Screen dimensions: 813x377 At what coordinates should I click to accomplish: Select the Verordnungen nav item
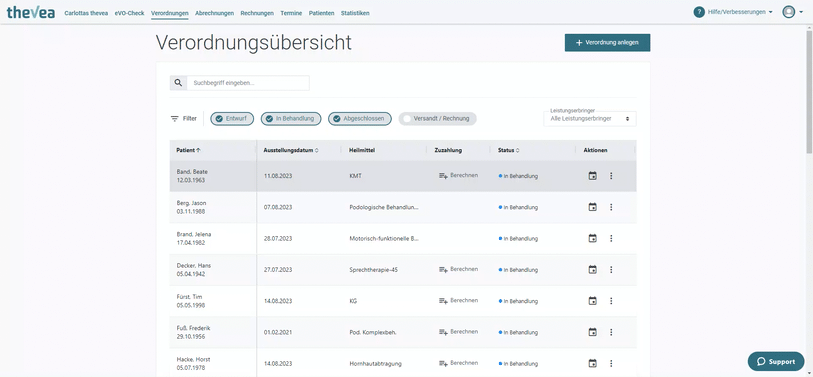coord(170,13)
